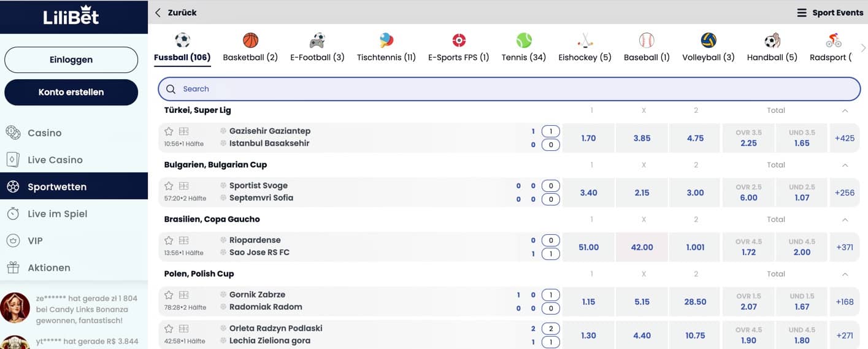Image resolution: width=868 pixels, height=349 pixels.
Task: Star the Riopardense match
Action: pos(169,240)
